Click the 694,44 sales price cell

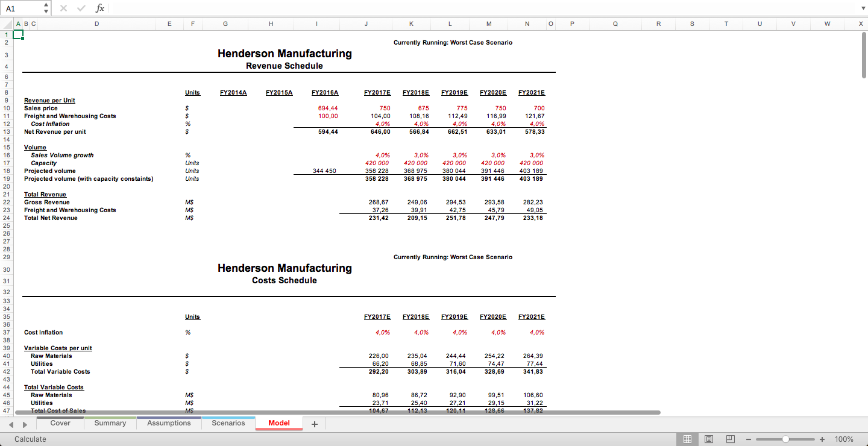coord(328,108)
